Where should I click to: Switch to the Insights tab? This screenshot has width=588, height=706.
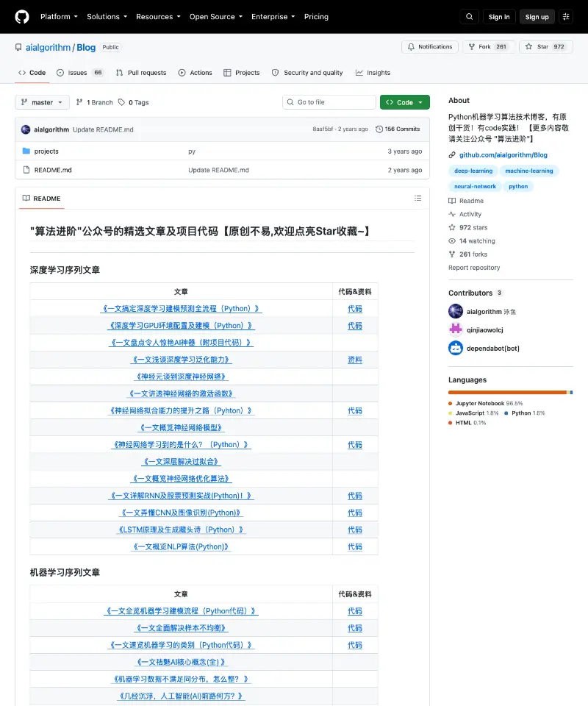click(x=373, y=73)
